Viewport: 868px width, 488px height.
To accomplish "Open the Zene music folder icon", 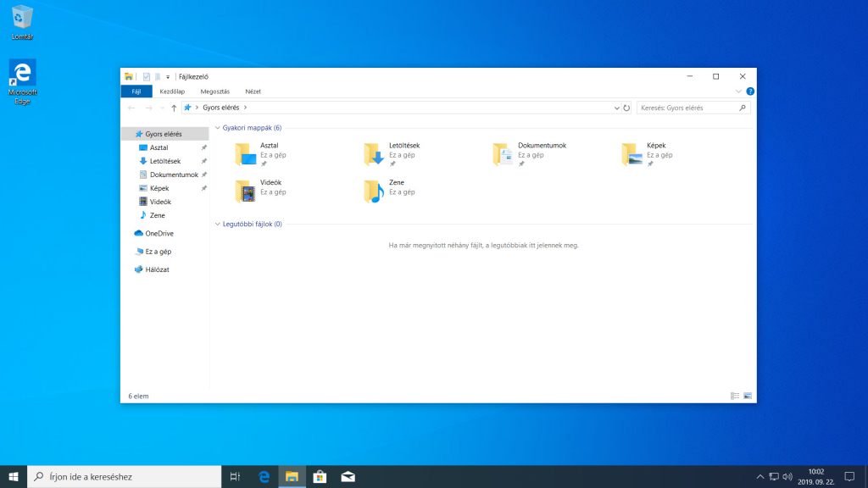I will tap(374, 191).
